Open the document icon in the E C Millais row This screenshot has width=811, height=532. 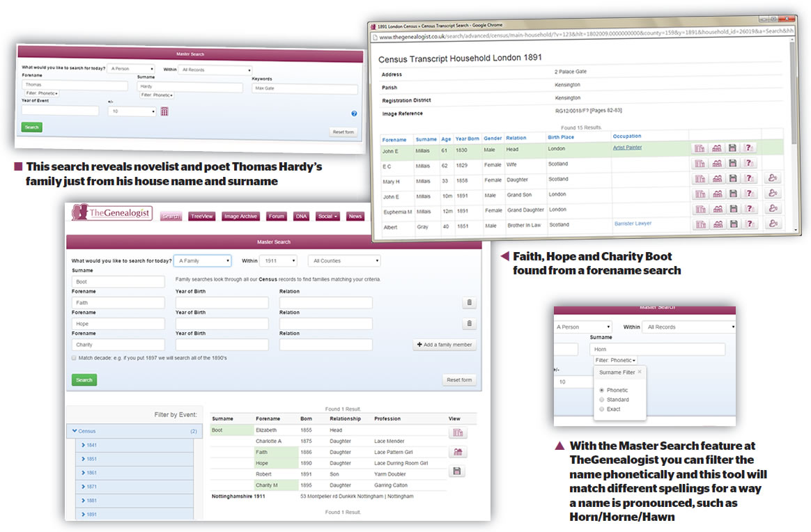tap(700, 164)
